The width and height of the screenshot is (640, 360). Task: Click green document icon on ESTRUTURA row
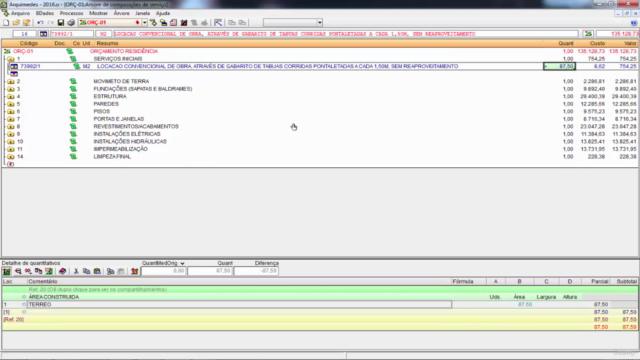point(73,96)
